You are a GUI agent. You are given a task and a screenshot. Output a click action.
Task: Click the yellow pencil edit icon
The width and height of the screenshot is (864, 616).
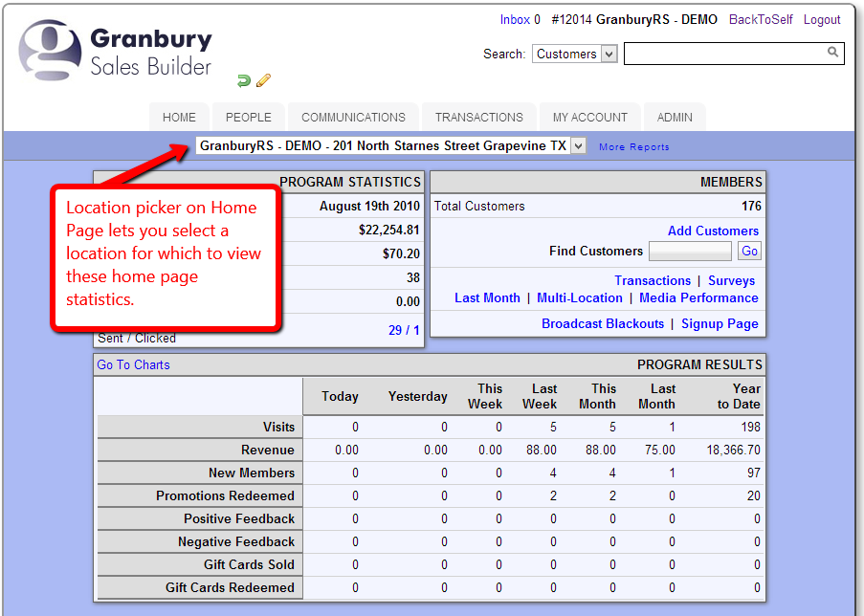click(263, 80)
